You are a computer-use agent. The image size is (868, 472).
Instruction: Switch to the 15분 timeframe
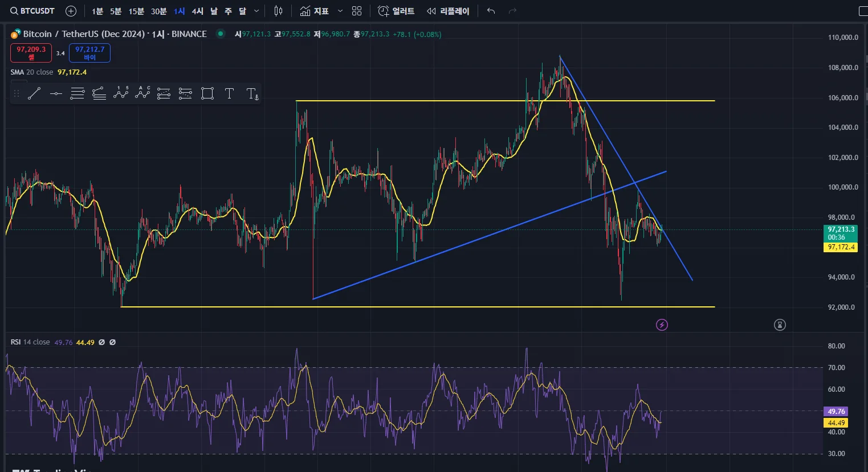click(x=136, y=11)
